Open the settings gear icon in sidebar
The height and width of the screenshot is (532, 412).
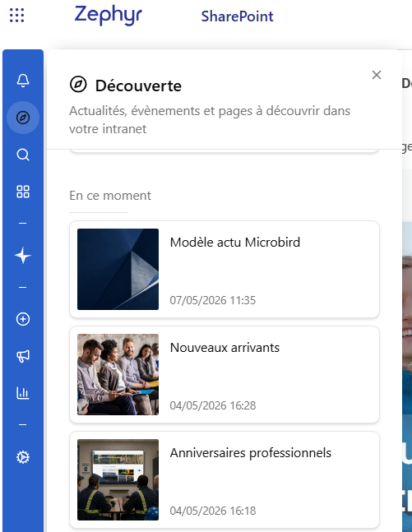coord(23,457)
